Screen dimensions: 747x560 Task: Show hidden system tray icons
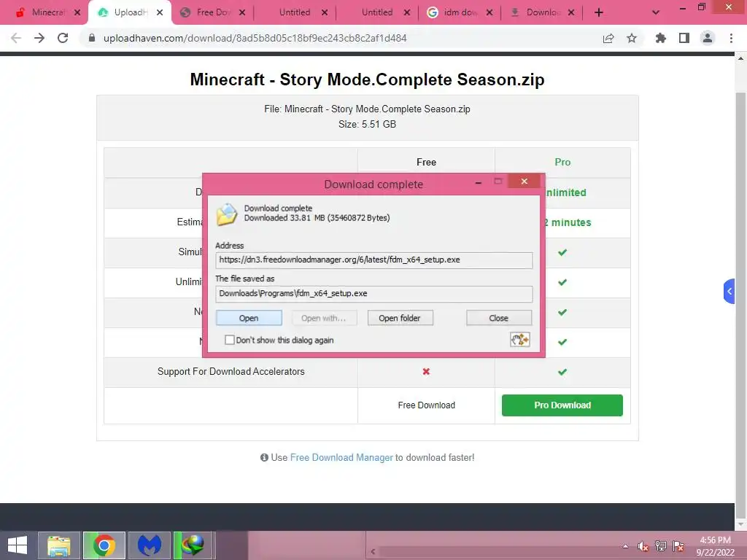[x=625, y=546]
